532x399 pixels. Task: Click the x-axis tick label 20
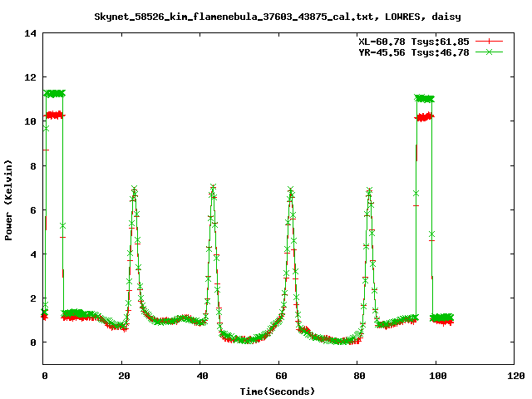click(124, 376)
